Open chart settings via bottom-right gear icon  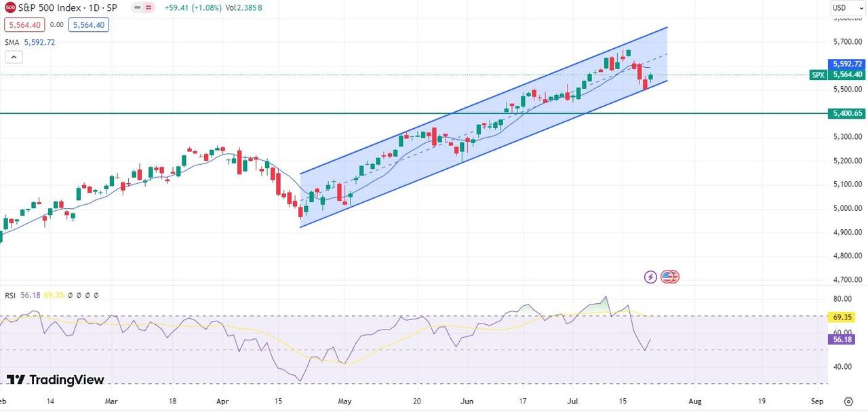point(848,401)
